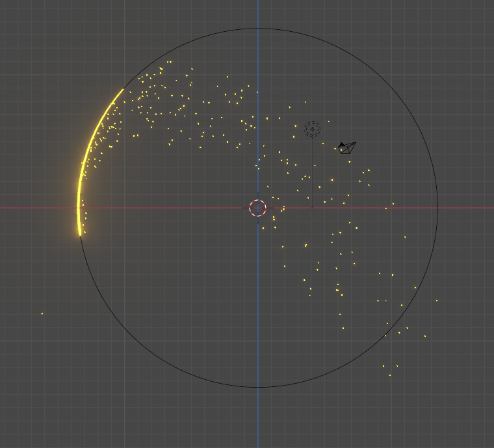Click the blue axis line above the 3D cursor

tap(258, 130)
